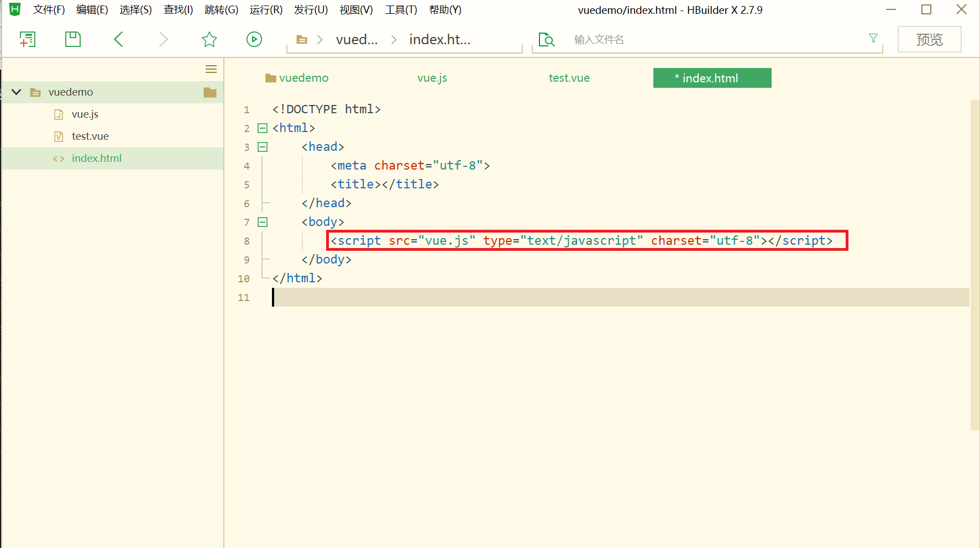Click the filter icon beside the search box
Viewport: 980px width, 548px height.
pyautogui.click(x=873, y=39)
